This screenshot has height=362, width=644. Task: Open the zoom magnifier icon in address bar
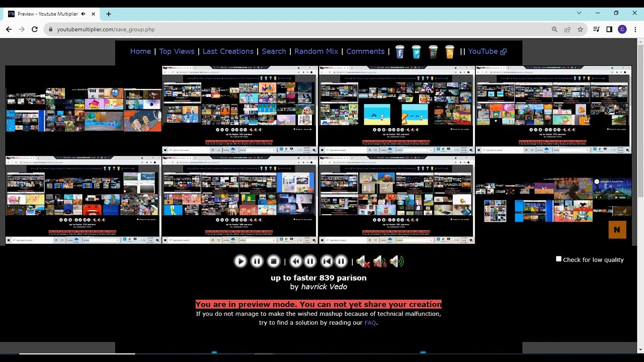[x=554, y=29]
